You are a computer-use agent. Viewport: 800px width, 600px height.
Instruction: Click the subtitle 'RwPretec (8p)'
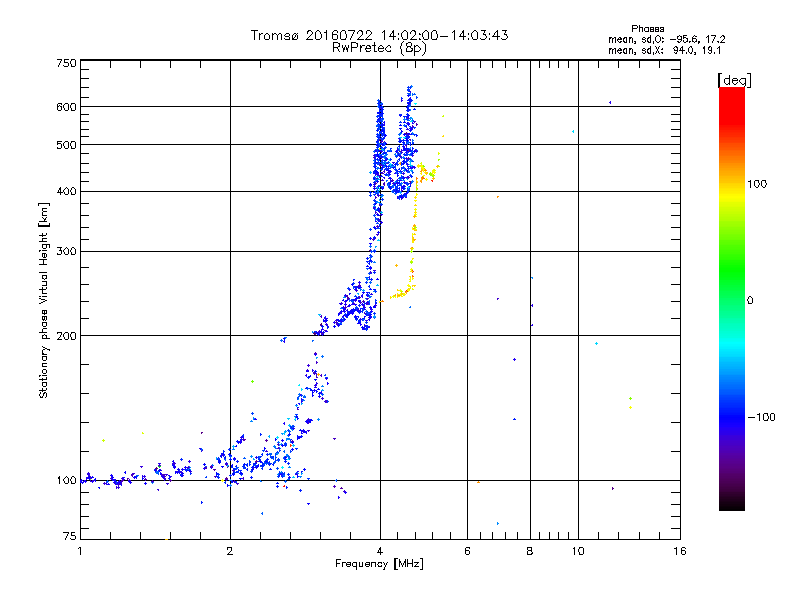point(379,48)
